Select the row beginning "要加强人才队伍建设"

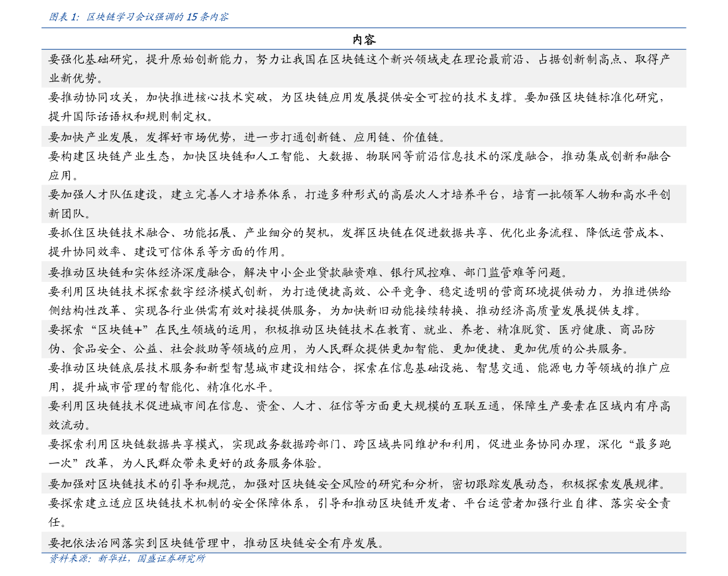tap(359, 204)
